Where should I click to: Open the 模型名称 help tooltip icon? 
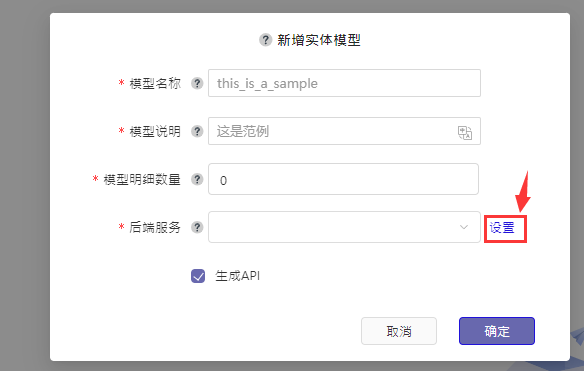(197, 83)
